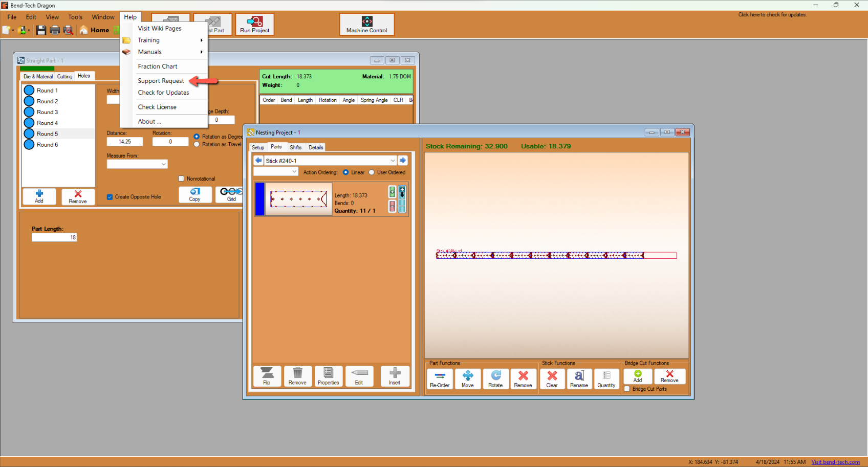Image resolution: width=868 pixels, height=467 pixels.
Task: Open Machine Control
Action: [367, 25]
